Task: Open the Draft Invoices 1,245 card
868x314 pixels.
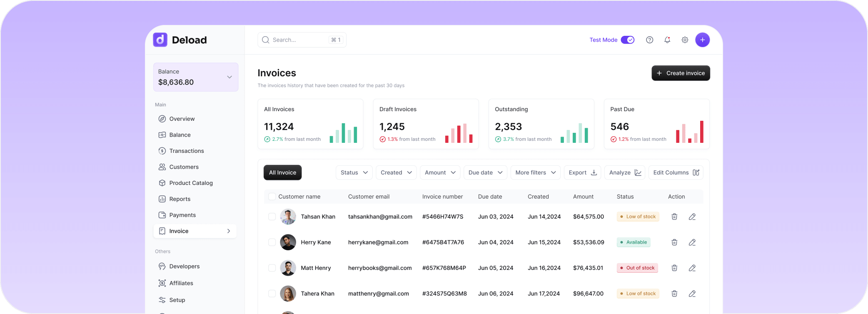Action: (426, 124)
